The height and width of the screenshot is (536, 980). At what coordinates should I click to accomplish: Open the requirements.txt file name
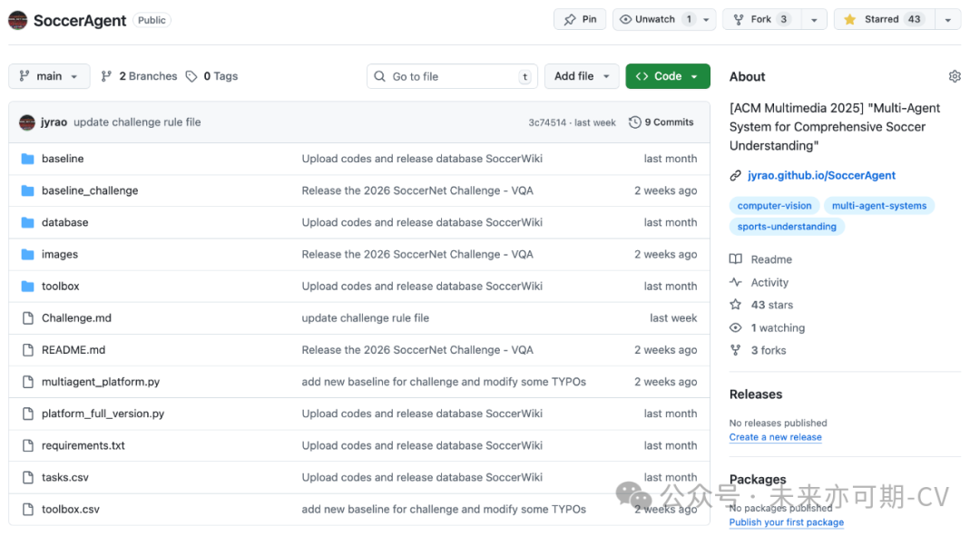pos(83,445)
